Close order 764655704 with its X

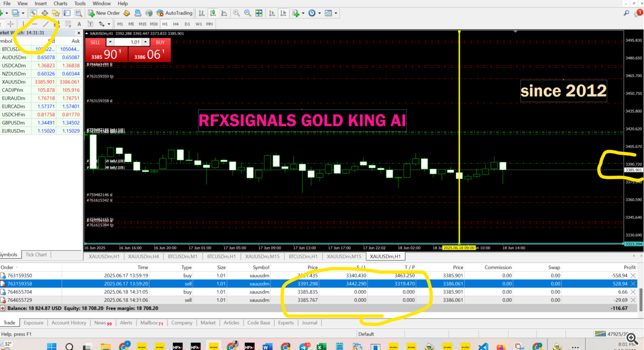tap(633, 292)
